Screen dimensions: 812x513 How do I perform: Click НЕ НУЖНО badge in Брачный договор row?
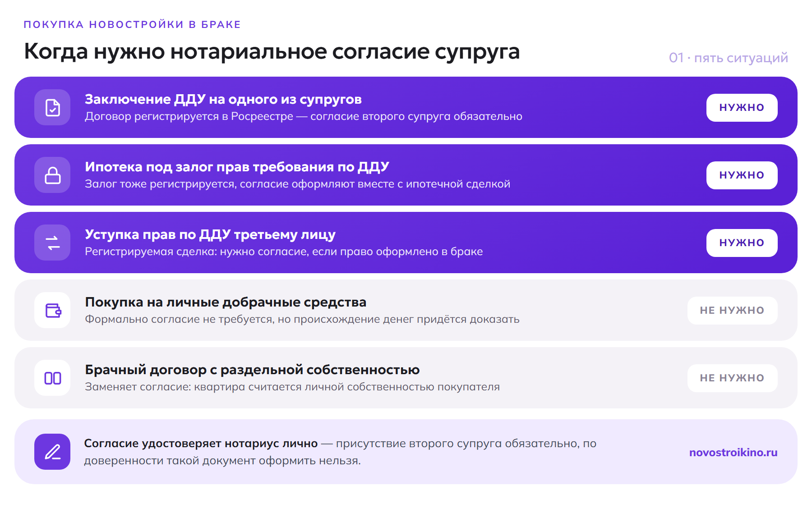coord(732,378)
